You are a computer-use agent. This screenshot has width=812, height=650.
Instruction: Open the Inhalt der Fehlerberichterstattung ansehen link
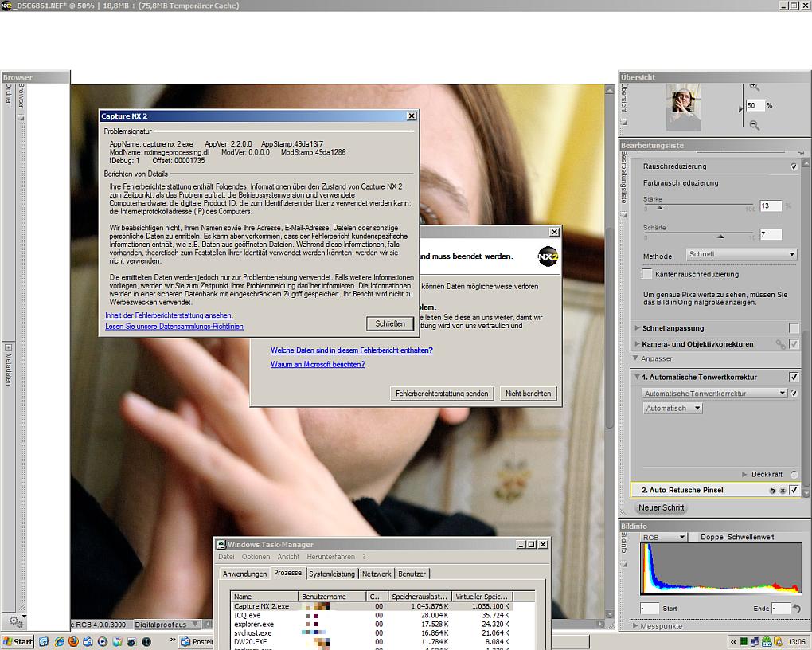[169, 315]
